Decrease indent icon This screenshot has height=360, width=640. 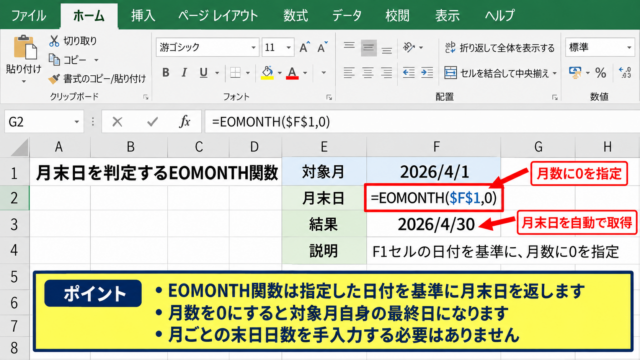(x=409, y=73)
